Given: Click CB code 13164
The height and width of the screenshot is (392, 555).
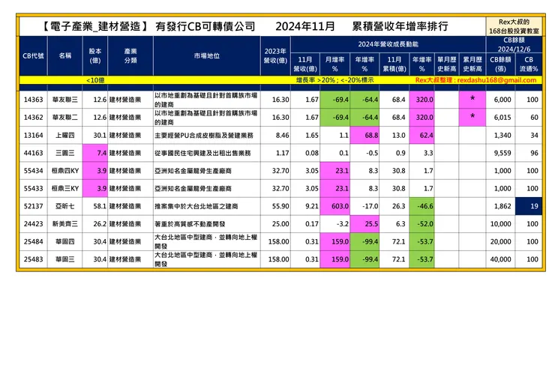Looking at the screenshot, I should 33,135.
